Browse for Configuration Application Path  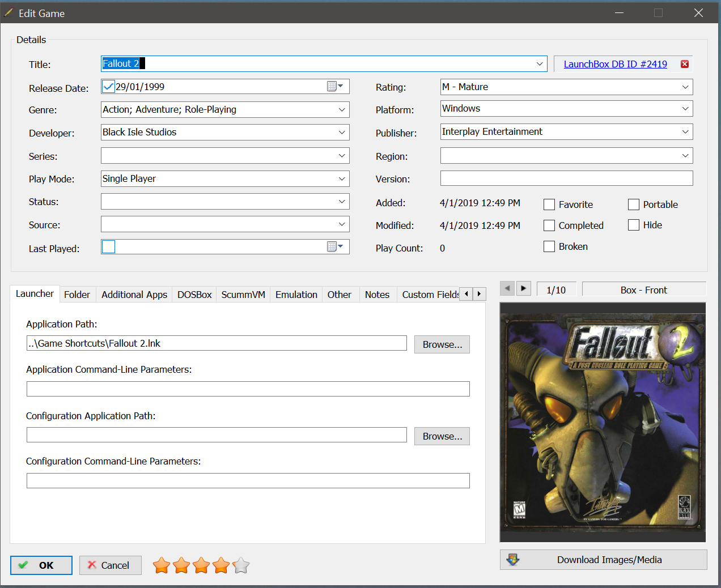tap(442, 436)
